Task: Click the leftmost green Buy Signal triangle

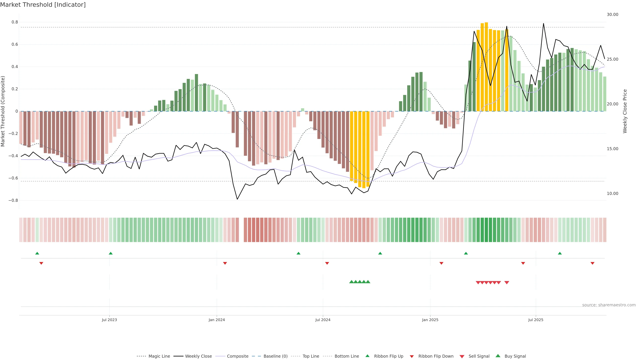Action: (351, 282)
